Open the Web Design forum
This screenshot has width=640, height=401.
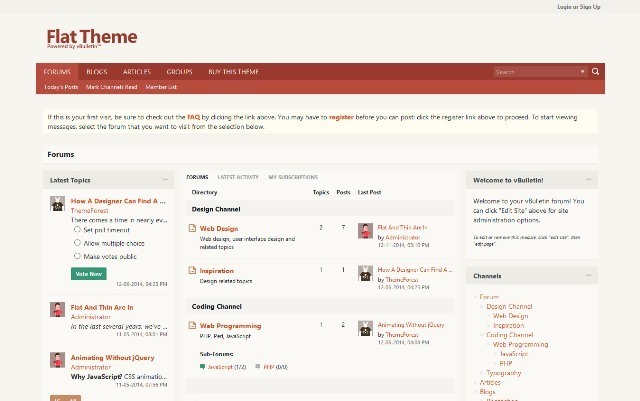(219, 229)
